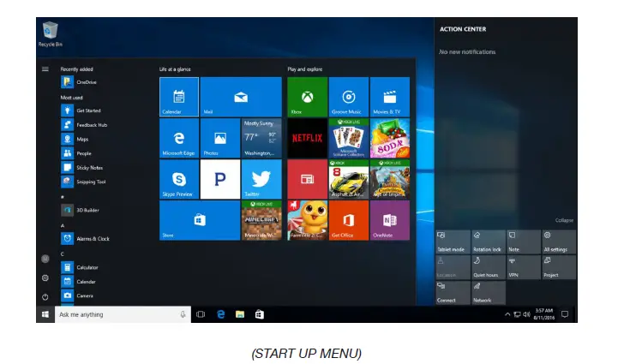
Task: Open the Start menu power button
Action: pos(45,296)
